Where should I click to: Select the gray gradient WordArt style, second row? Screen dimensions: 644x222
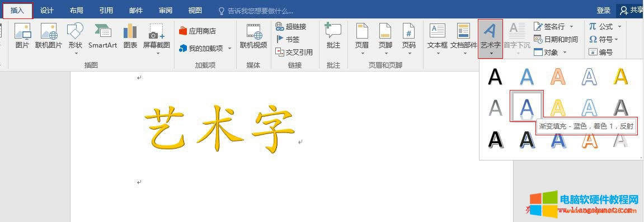pos(495,107)
